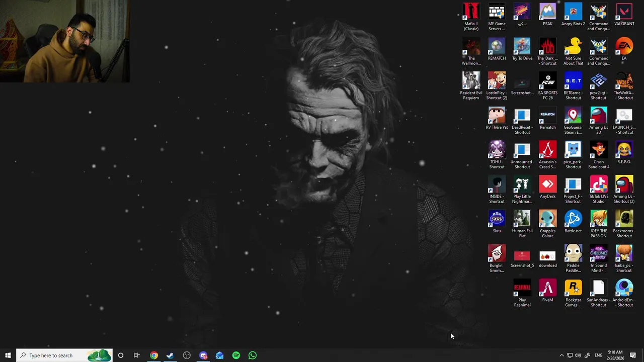Select the ME Game Servers icon
The height and width of the screenshot is (362, 644).
pos(497,17)
